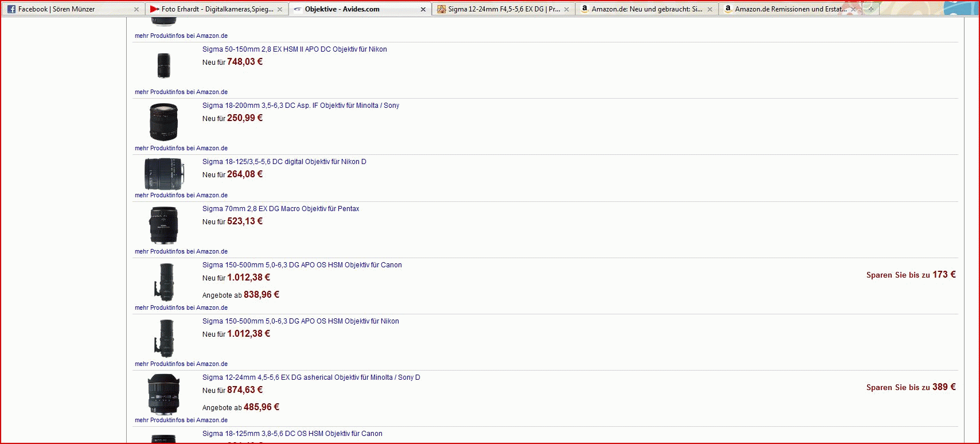The image size is (980, 444).
Task: Close the Sigma 12-24mm F4,5-5,6 tab
Action: click(x=567, y=9)
